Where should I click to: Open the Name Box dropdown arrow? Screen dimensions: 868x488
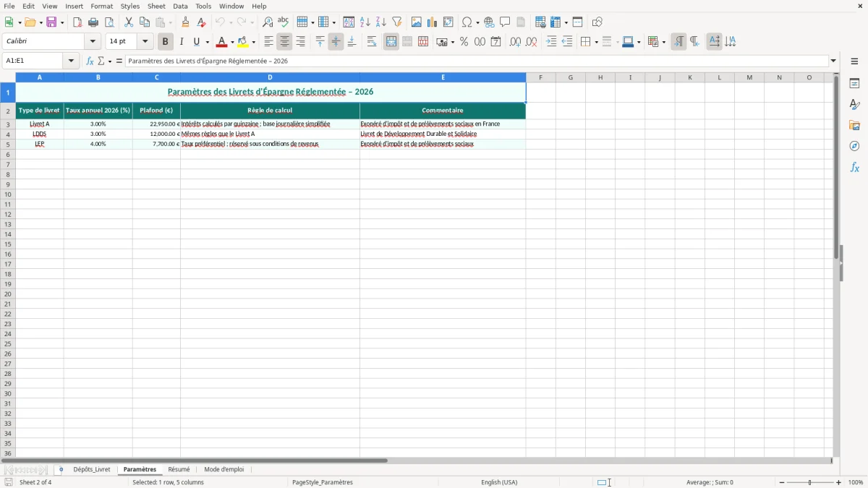click(x=71, y=61)
